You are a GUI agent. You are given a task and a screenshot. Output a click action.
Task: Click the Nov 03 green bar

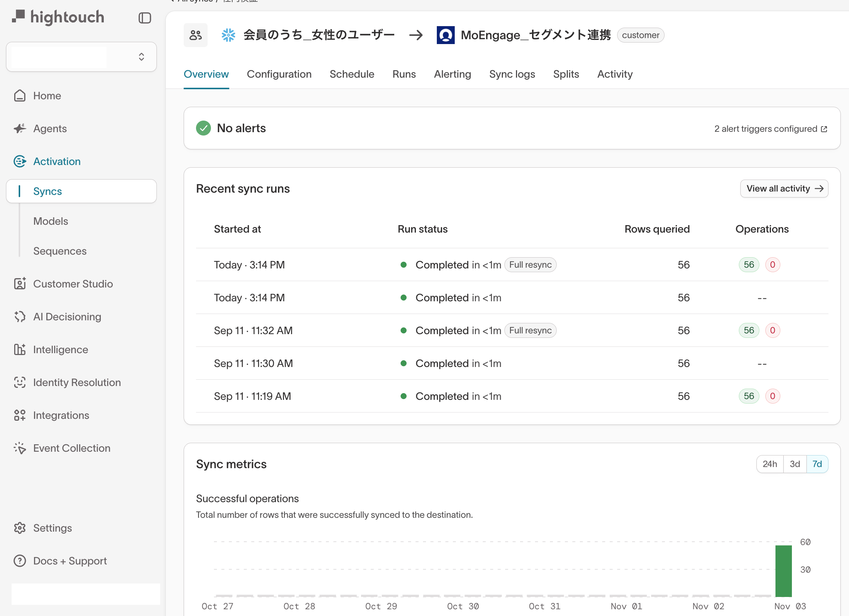pos(783,571)
